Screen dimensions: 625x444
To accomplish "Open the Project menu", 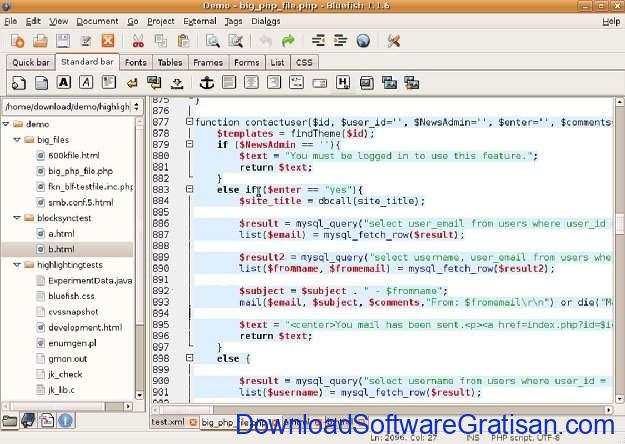I will pos(161,21).
